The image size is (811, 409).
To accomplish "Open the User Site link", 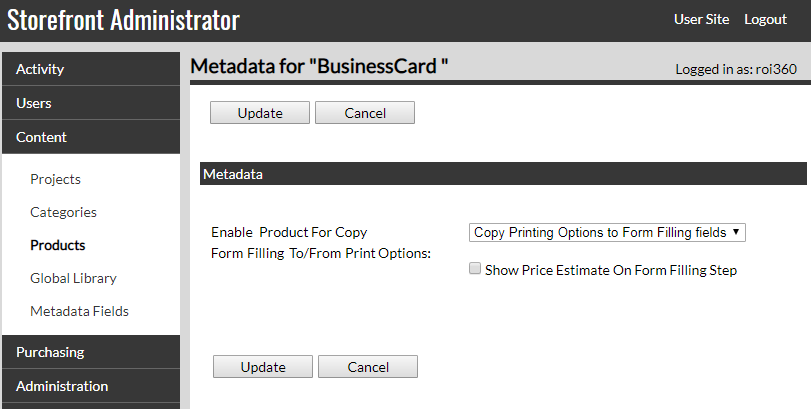I will [701, 20].
